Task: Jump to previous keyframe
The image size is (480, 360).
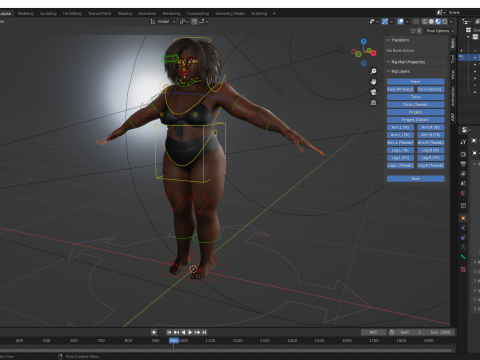Action: click(x=176, y=332)
